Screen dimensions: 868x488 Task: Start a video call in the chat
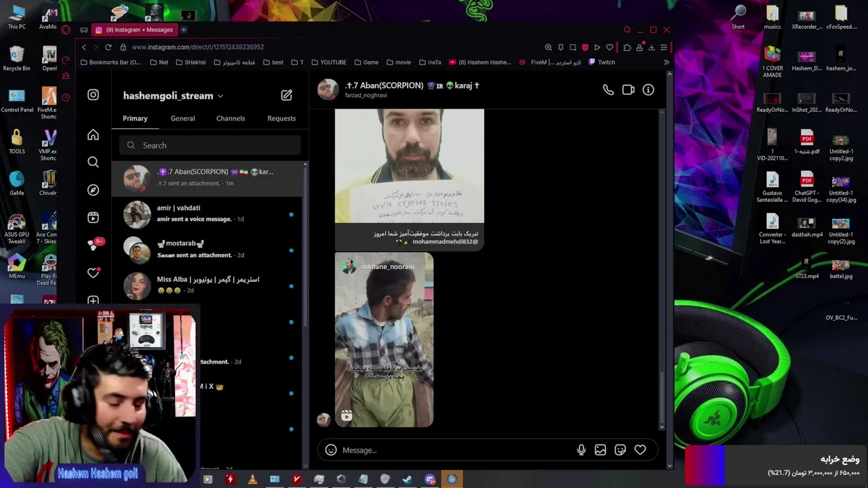[628, 89]
